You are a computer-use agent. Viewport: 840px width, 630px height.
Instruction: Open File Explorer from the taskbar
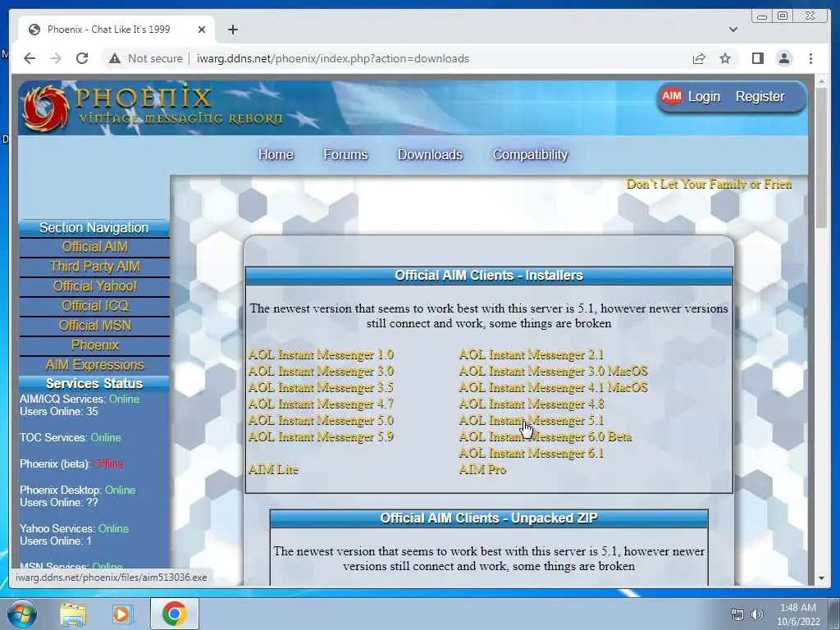73,614
